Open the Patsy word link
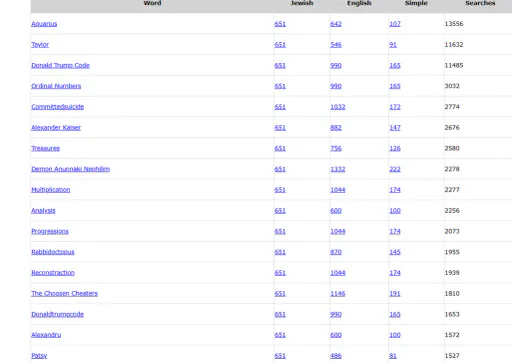Image resolution: width=512 pixels, height=363 pixels. (39, 356)
